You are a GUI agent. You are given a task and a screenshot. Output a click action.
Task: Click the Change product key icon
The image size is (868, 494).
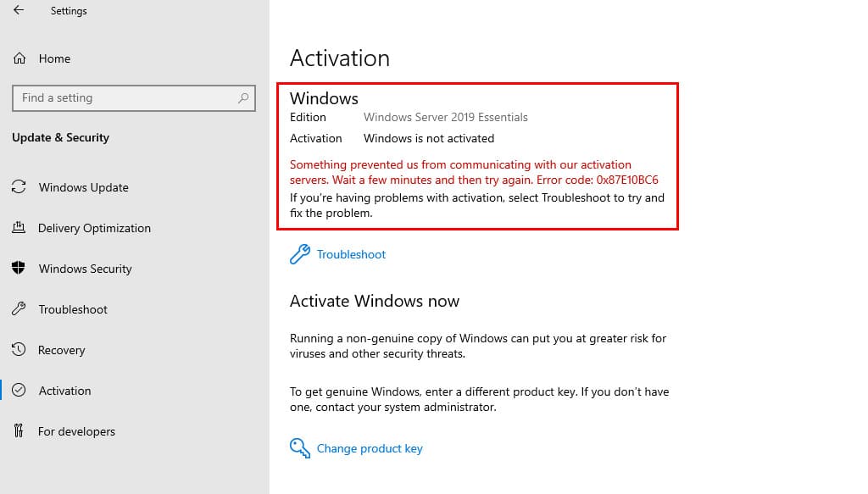[x=299, y=448]
